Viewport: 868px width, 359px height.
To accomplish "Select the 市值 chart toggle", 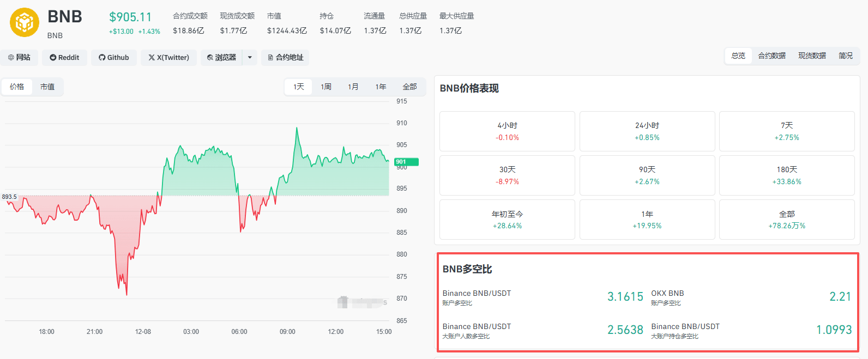I will tap(47, 87).
